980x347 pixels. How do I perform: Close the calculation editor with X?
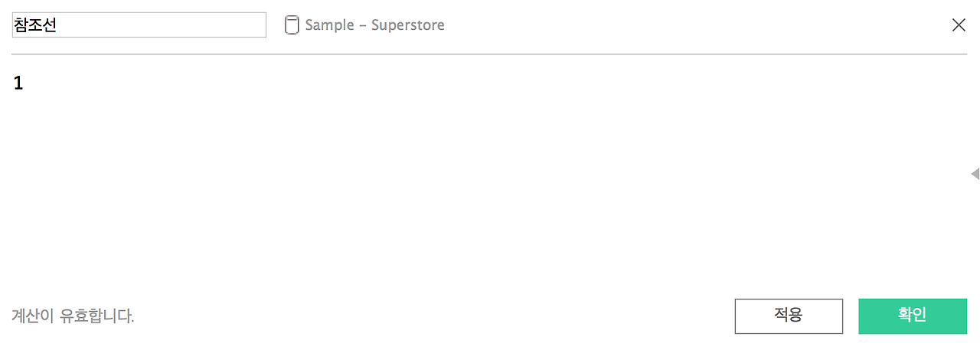(x=959, y=25)
